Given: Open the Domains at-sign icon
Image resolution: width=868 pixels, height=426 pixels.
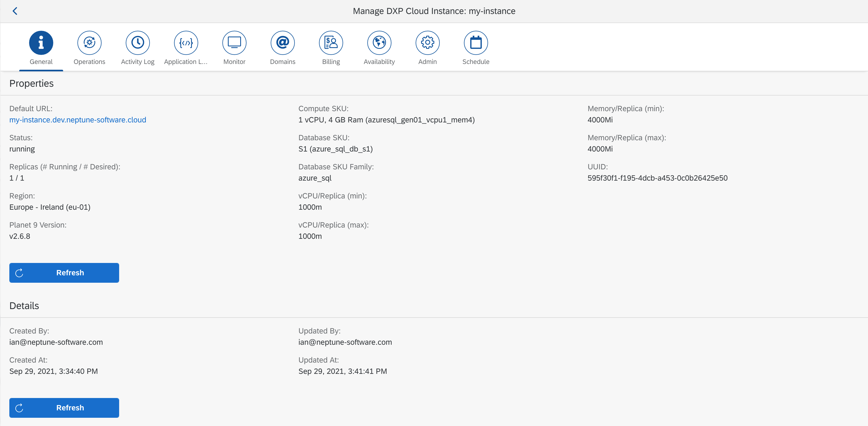Looking at the screenshot, I should (x=283, y=43).
